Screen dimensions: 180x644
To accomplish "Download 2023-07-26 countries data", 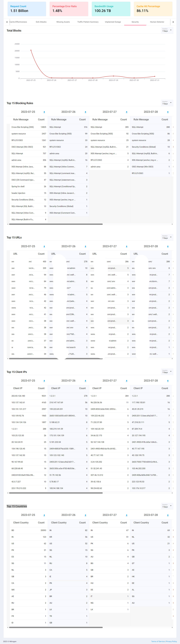I will (x=85, y=515).
